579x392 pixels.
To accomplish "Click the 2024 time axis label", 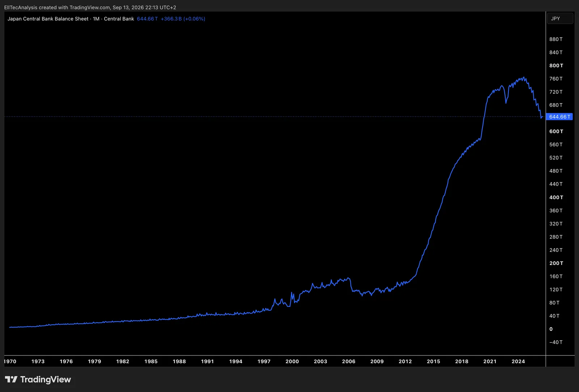I will point(518,361).
